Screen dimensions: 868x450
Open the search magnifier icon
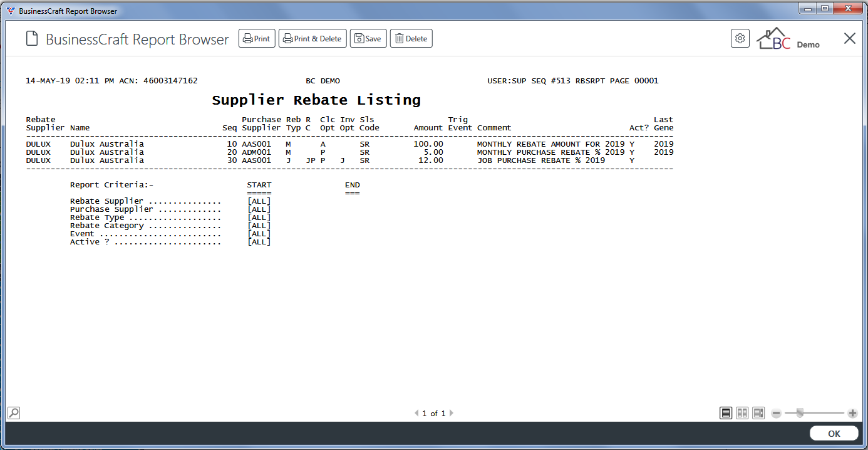(14, 413)
